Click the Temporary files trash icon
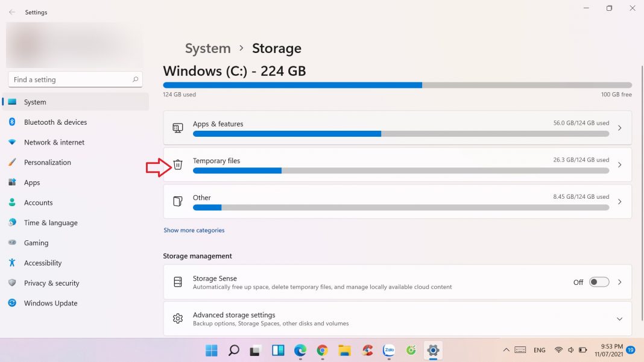Viewport: 644px width, 362px height. [178, 164]
